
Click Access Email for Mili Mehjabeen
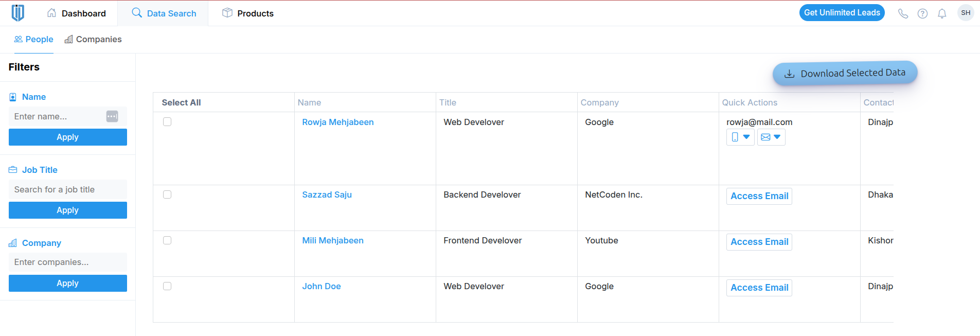[x=759, y=242]
